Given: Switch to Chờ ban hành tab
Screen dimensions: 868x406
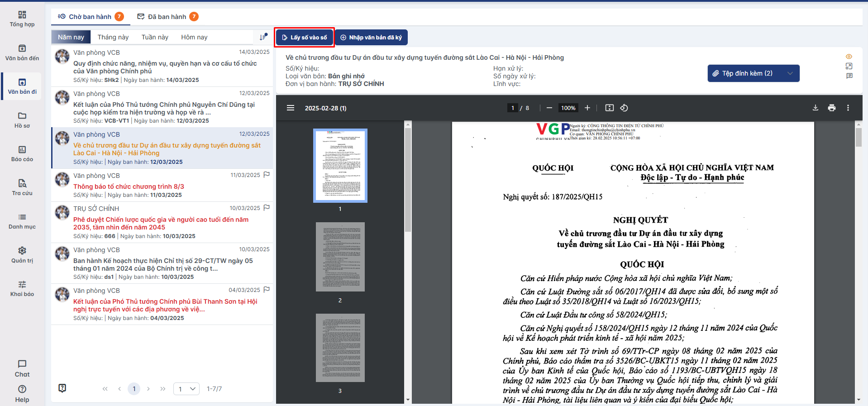Looking at the screenshot, I should (91, 17).
